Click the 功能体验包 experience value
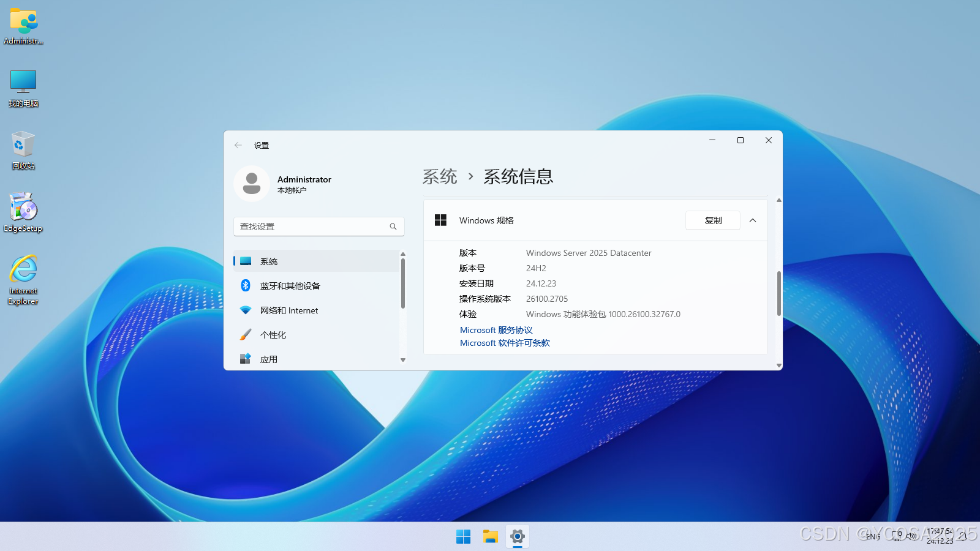This screenshot has width=980, height=551. click(x=603, y=314)
